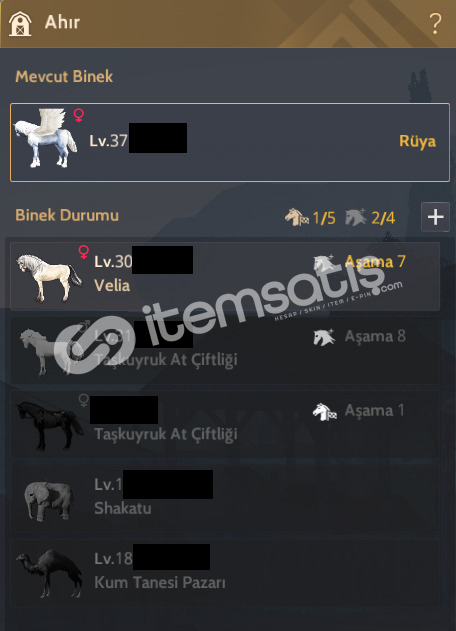Select the Lv.31 horse at Taşkuyruk At Çiftliği
The width and height of the screenshot is (456, 631).
click(x=225, y=350)
